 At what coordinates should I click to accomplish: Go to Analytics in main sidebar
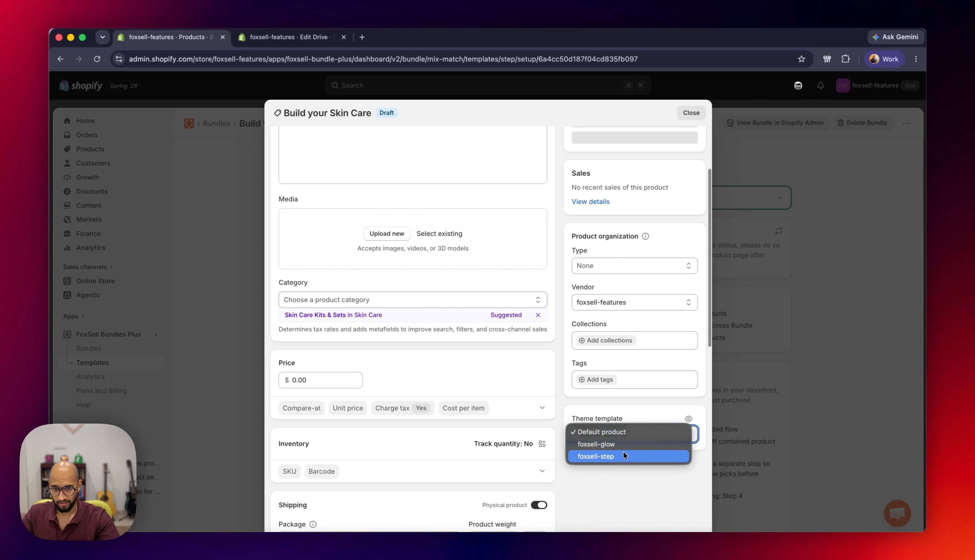(x=90, y=248)
